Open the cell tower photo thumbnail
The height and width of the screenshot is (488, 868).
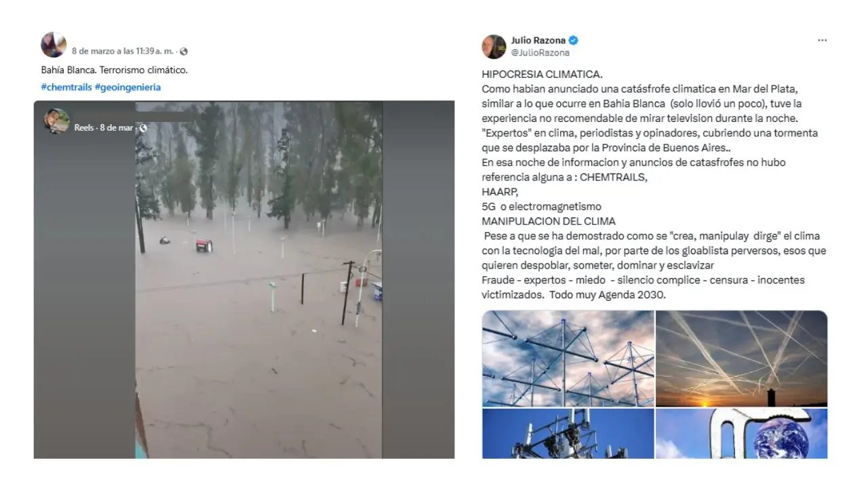[x=568, y=433]
